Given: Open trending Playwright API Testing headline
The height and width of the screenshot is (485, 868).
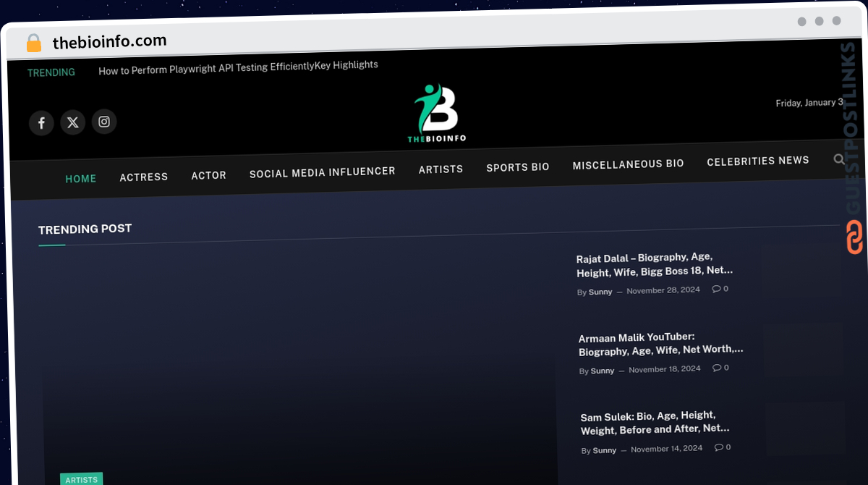Looking at the screenshot, I should (x=238, y=67).
